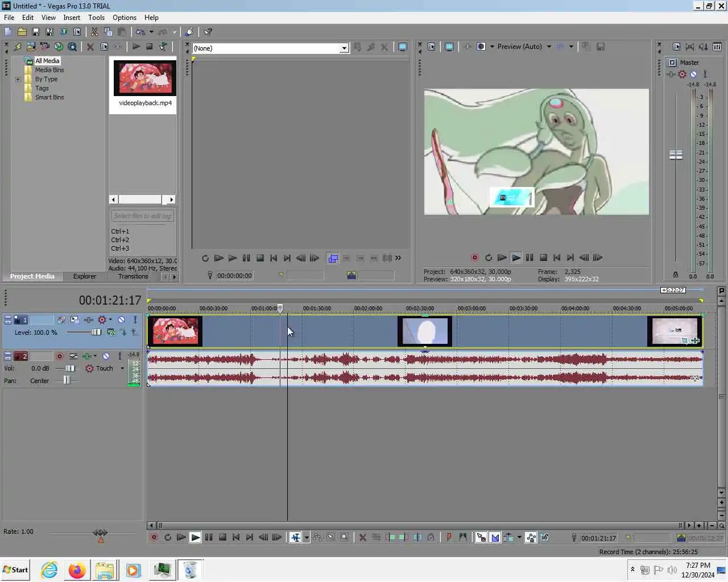Start preview playback in Project Media toolbar
Image resolution: width=728 pixels, height=582 pixels.
point(136,47)
